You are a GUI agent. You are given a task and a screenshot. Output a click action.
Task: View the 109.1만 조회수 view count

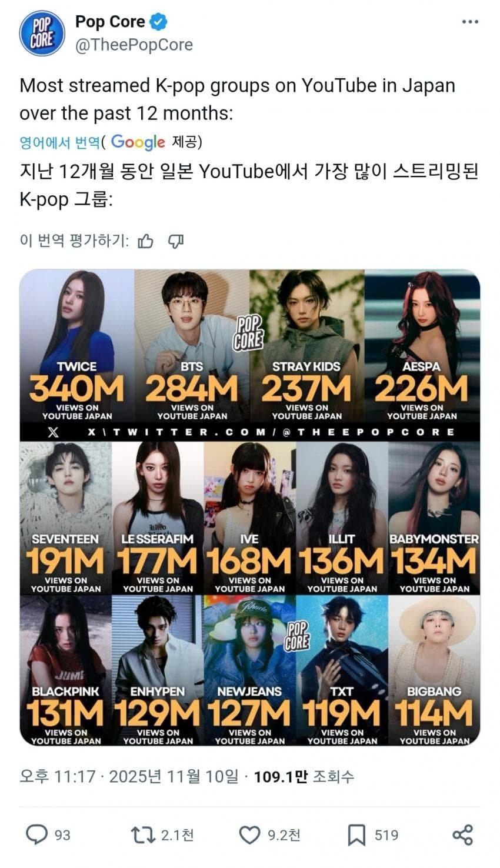pyautogui.click(x=304, y=776)
